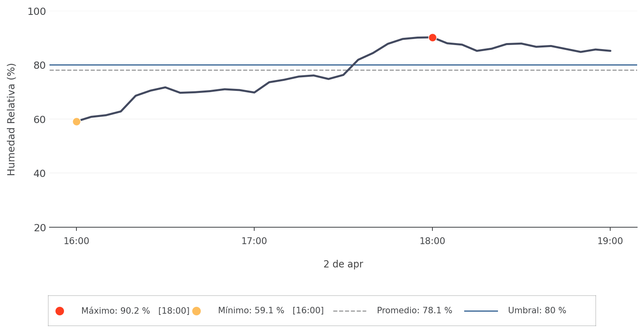Image resolution: width=644 pixels, height=333 pixels.
Task: Click the 'Humedad Relativa (%)' axis title
Action: [x=11, y=119]
